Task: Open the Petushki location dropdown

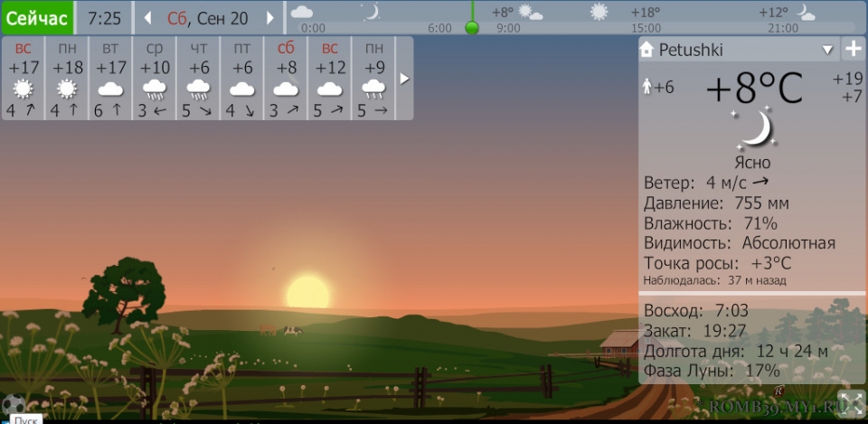Action: point(827,50)
